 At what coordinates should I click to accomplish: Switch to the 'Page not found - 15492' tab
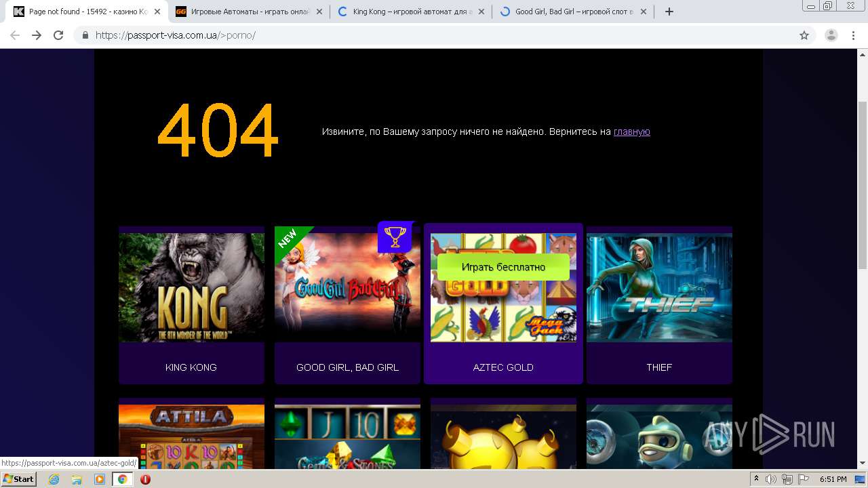pos(87,12)
